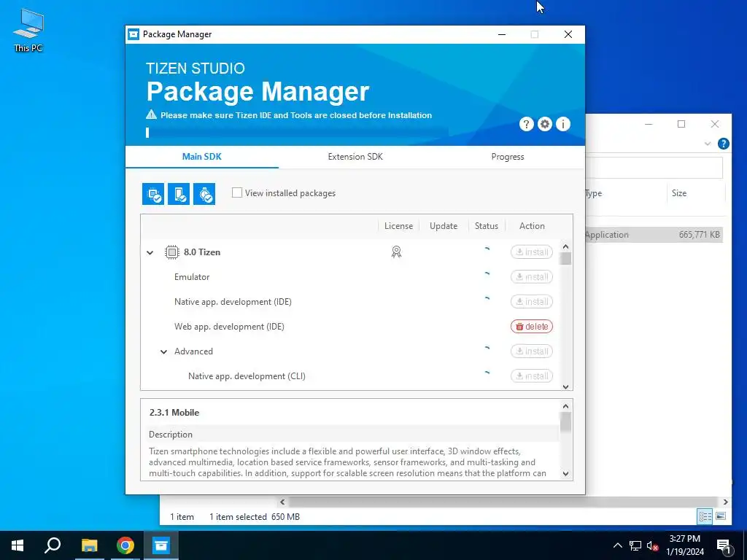This screenshot has width=747, height=560.
Task: Click the network icon in system tray
Action: (x=635, y=545)
